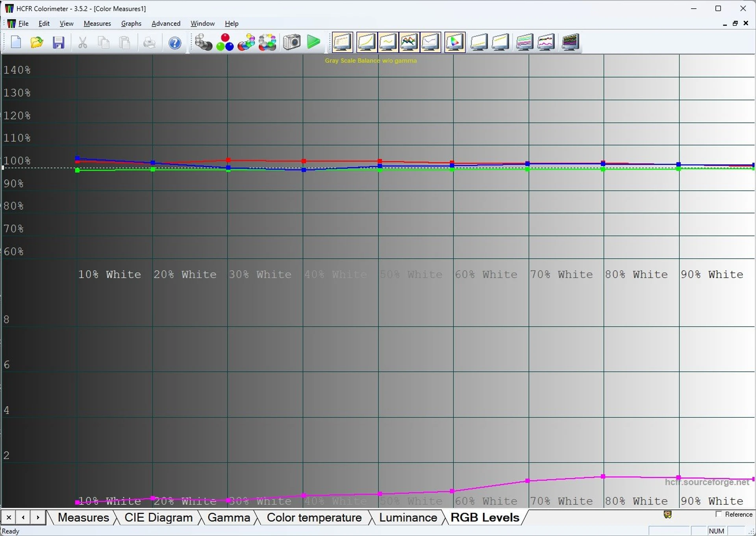Open the View menu
The width and height of the screenshot is (756, 536).
click(67, 24)
